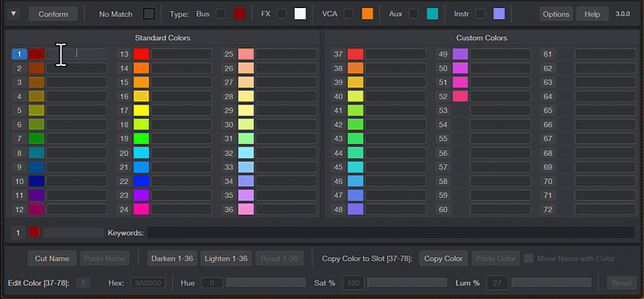Image resolution: width=644 pixels, height=299 pixels.
Task: Open the Bus dark red color swatch
Action: point(239,14)
